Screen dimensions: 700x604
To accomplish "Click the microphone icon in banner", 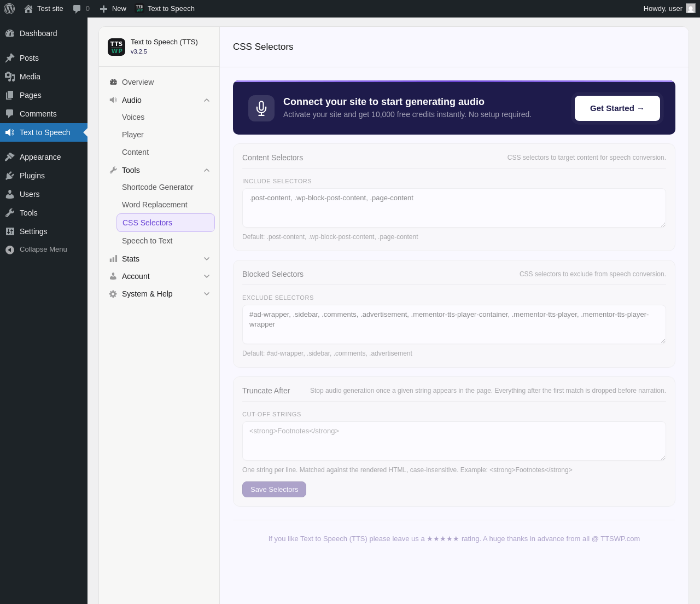I will click(x=261, y=108).
